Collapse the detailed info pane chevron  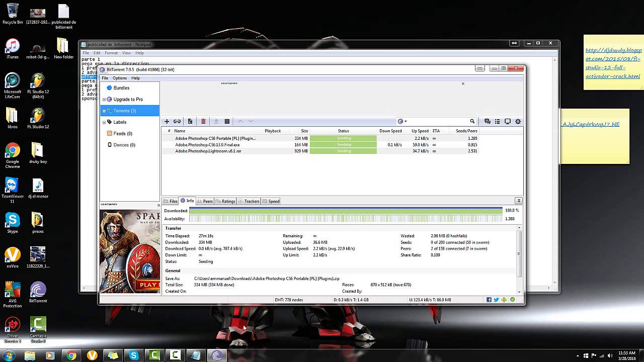pyautogui.click(x=518, y=201)
